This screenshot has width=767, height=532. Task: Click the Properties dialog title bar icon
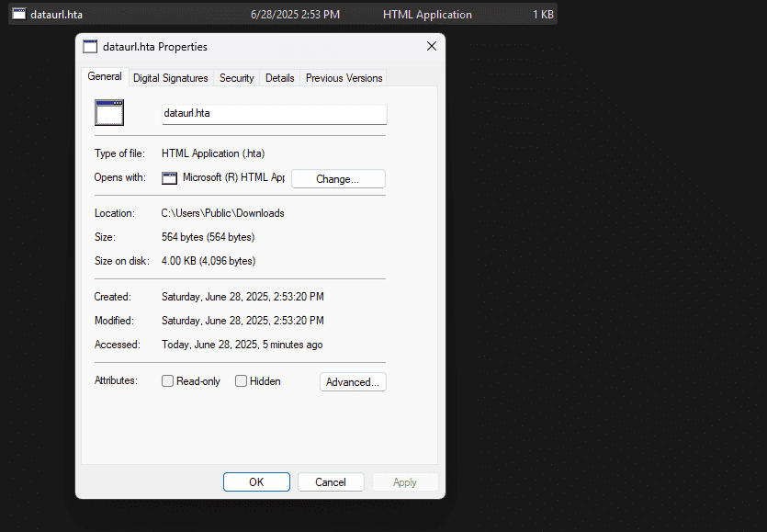coord(90,47)
